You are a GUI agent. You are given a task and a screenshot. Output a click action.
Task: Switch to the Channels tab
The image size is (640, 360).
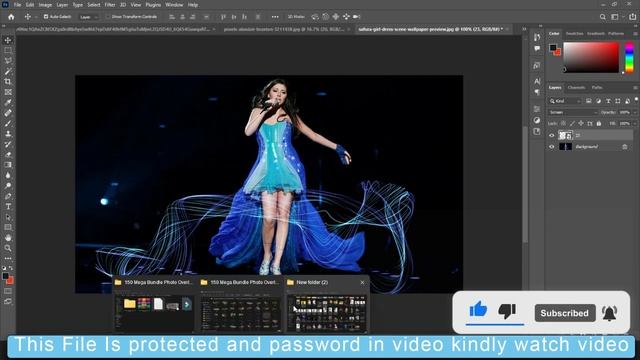coord(576,87)
